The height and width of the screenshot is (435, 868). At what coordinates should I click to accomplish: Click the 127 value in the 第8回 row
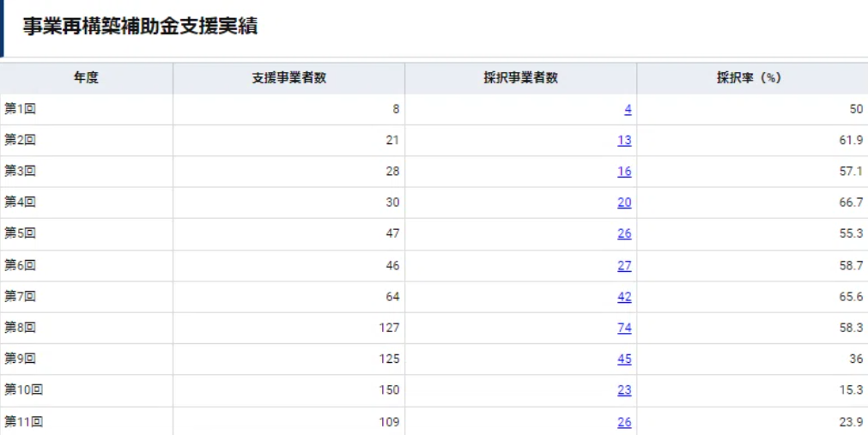(389, 328)
